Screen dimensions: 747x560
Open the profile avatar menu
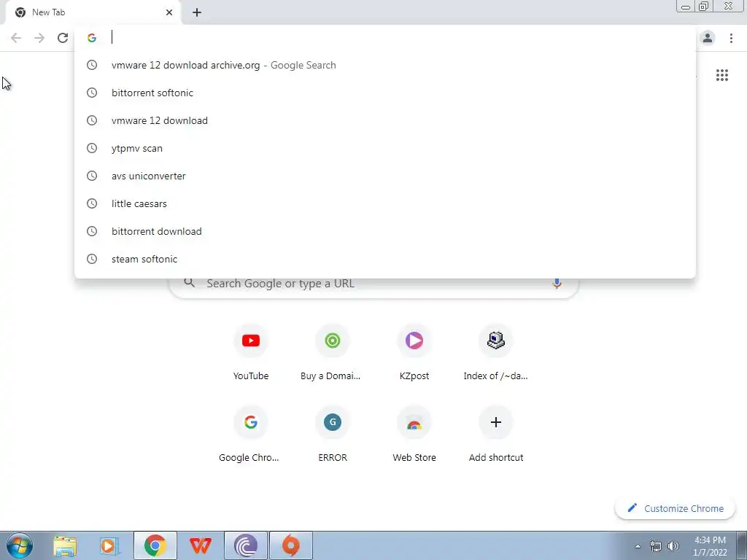click(708, 38)
